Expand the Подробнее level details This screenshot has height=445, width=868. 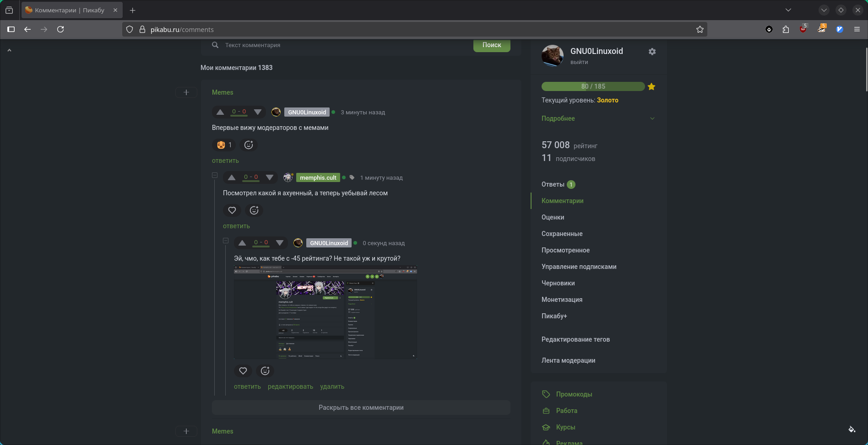[598, 118]
